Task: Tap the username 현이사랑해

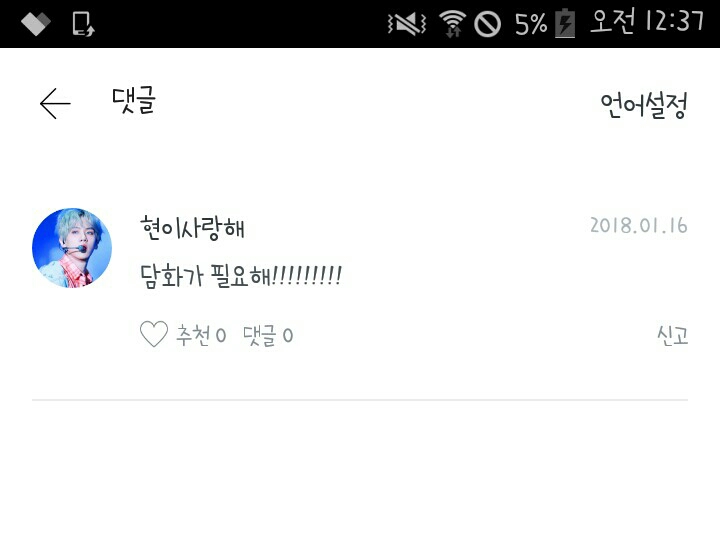Action: (192, 227)
